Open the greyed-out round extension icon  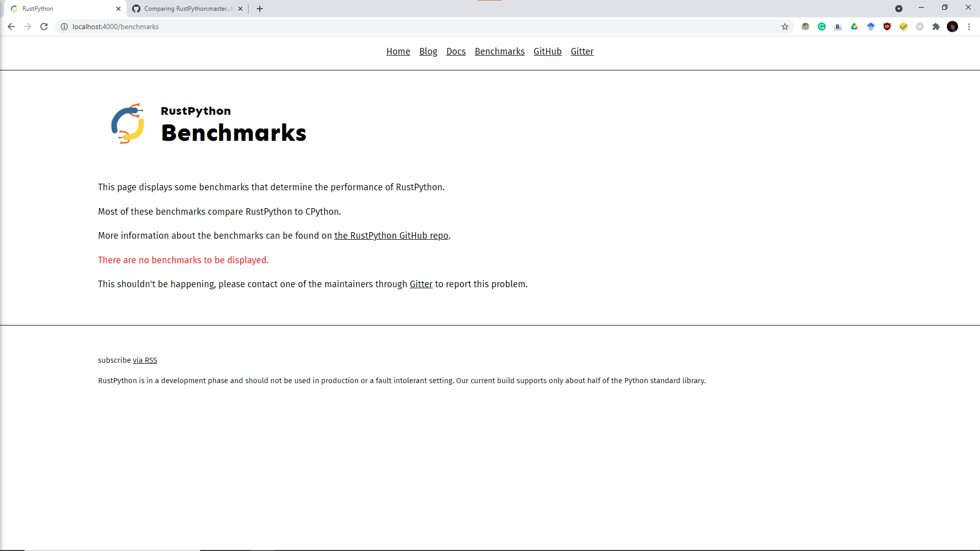[920, 27]
